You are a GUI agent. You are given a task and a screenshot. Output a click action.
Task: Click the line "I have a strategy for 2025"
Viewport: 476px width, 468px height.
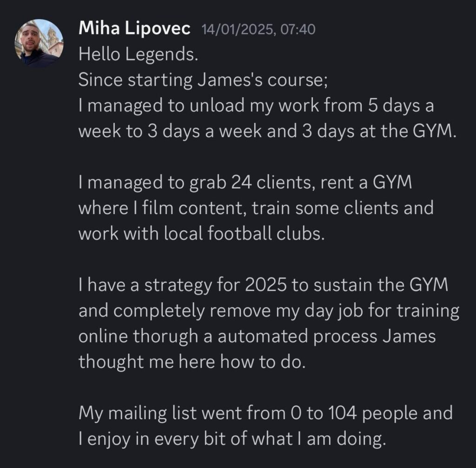[263, 284]
